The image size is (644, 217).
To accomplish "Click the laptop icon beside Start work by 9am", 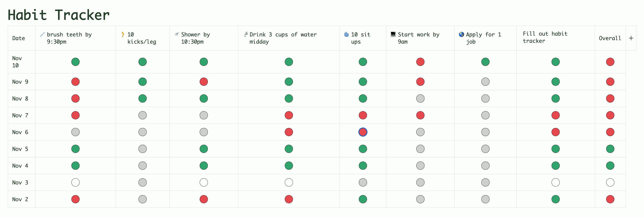I will [x=393, y=34].
